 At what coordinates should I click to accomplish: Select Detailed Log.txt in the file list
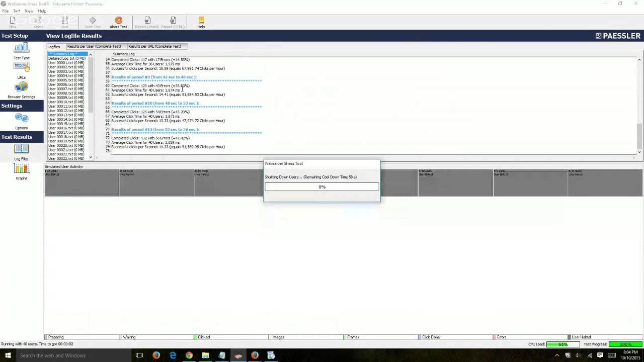tap(67, 58)
